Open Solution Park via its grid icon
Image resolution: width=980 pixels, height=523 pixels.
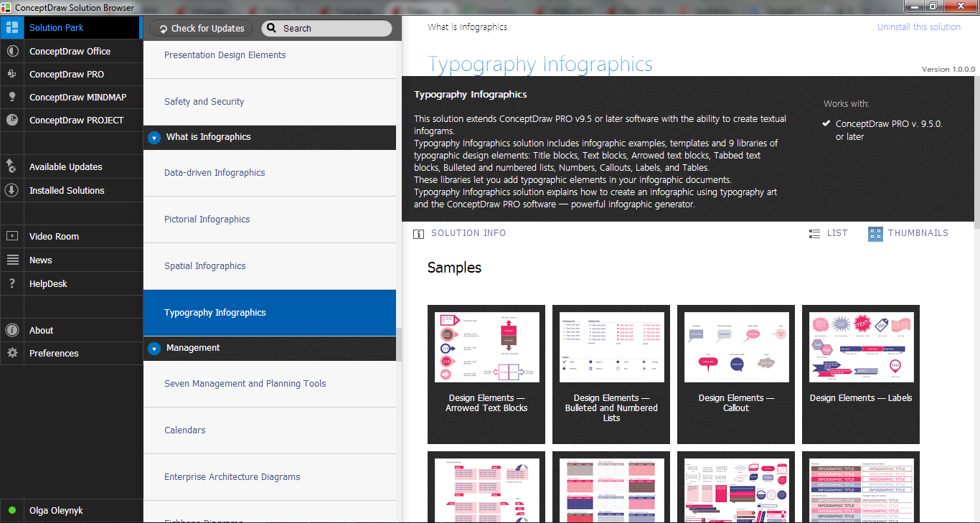(x=12, y=28)
